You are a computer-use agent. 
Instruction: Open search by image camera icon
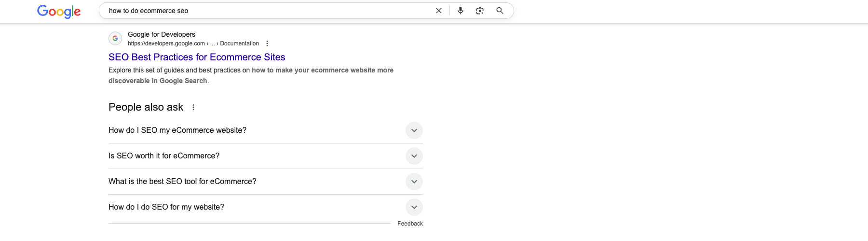480,11
